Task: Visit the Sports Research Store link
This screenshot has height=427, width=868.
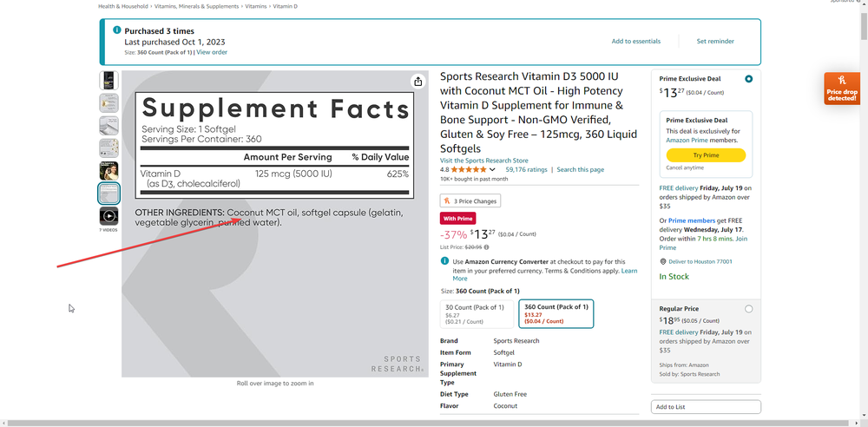Action: 483,161
